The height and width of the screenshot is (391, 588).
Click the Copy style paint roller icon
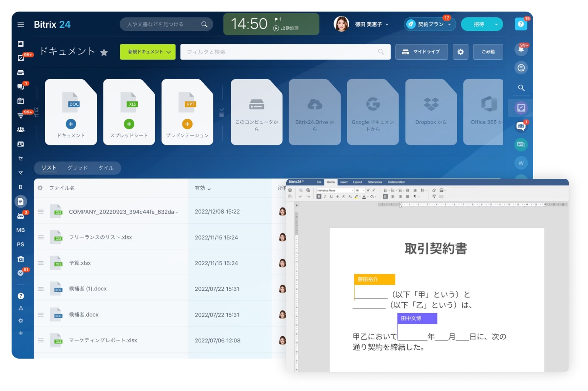[x=434, y=197]
